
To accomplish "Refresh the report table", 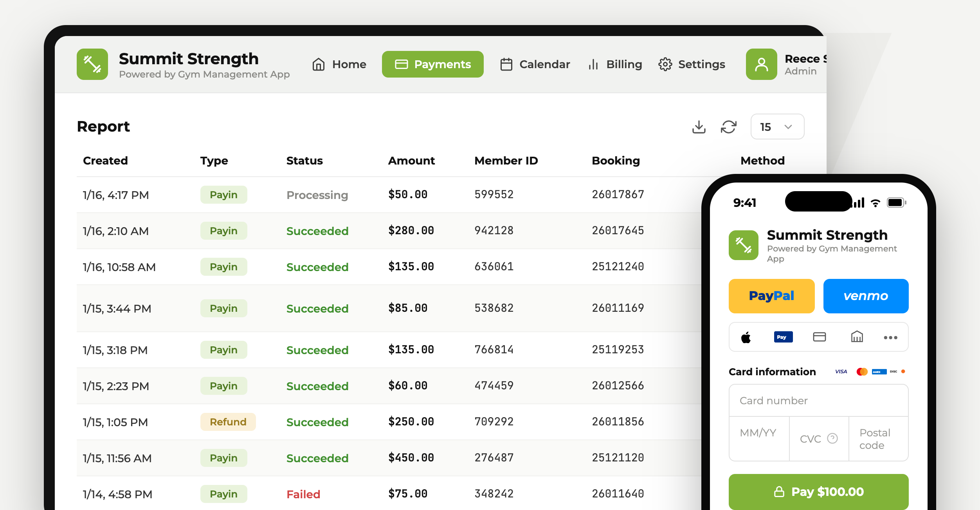I will point(728,127).
